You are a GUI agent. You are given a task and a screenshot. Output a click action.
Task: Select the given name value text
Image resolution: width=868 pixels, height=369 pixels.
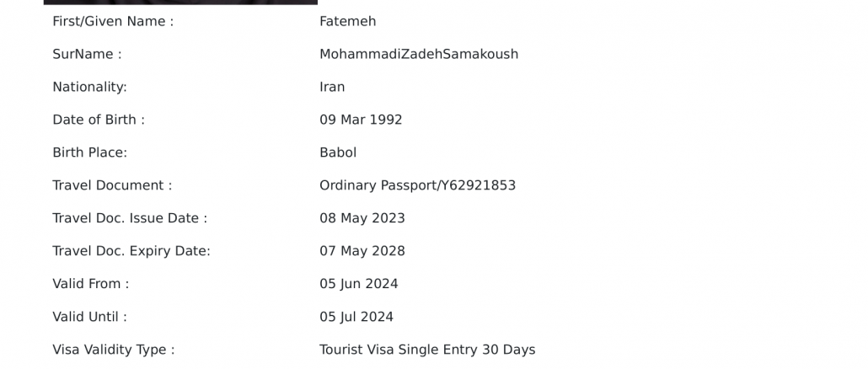(347, 22)
